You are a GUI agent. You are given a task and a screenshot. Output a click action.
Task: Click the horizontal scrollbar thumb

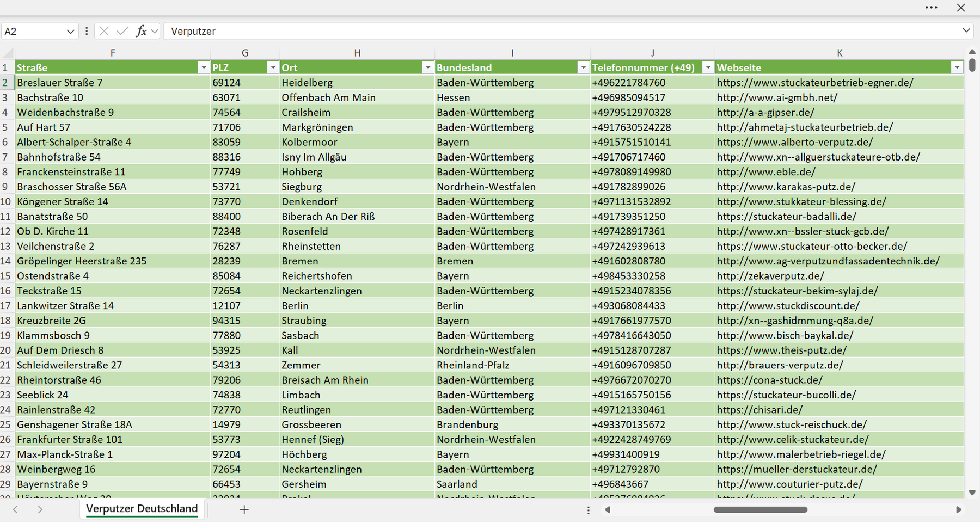(x=761, y=510)
